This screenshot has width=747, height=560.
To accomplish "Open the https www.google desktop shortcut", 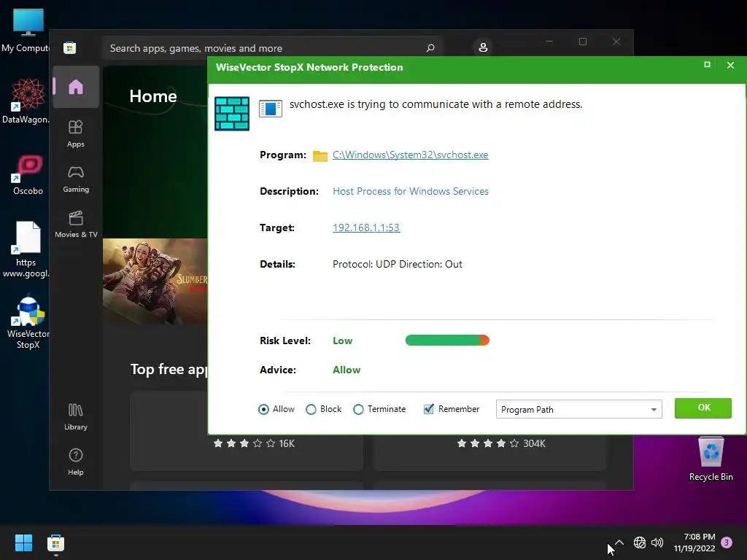I will click(26, 249).
